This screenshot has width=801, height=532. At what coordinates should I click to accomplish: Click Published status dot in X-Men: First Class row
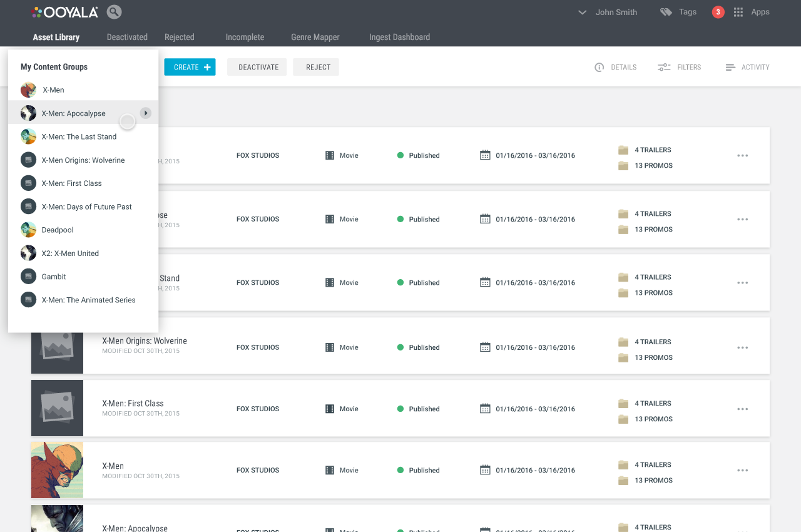400,409
